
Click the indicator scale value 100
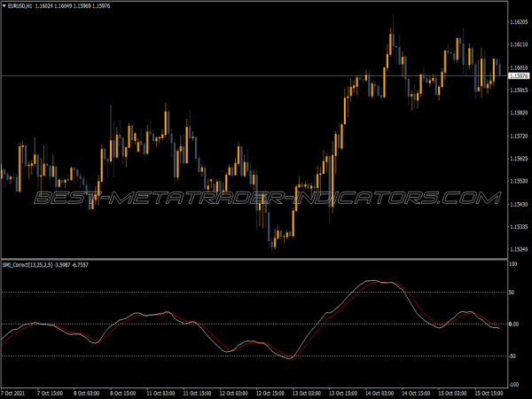[x=513, y=264]
